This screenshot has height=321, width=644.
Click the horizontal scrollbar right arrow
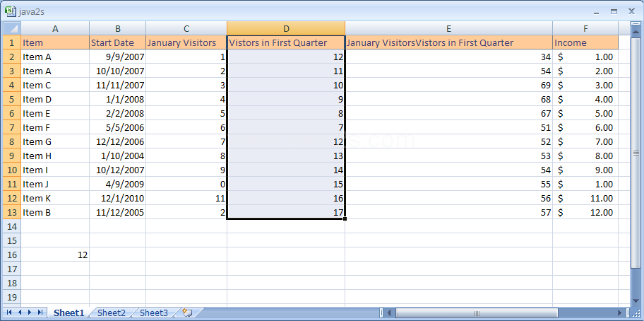pos(620,313)
